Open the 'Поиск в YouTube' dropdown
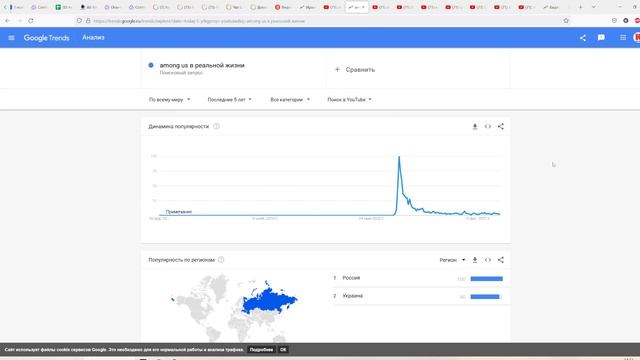 pyautogui.click(x=349, y=100)
